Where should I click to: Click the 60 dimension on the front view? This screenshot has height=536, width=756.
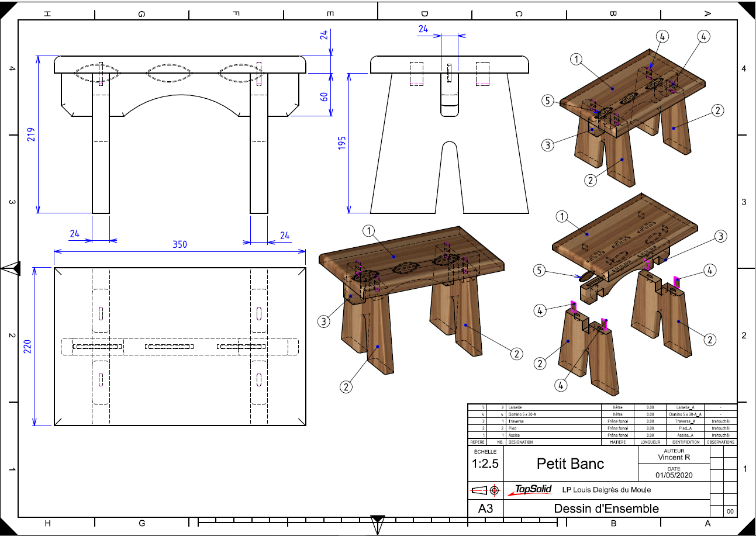coord(325,96)
